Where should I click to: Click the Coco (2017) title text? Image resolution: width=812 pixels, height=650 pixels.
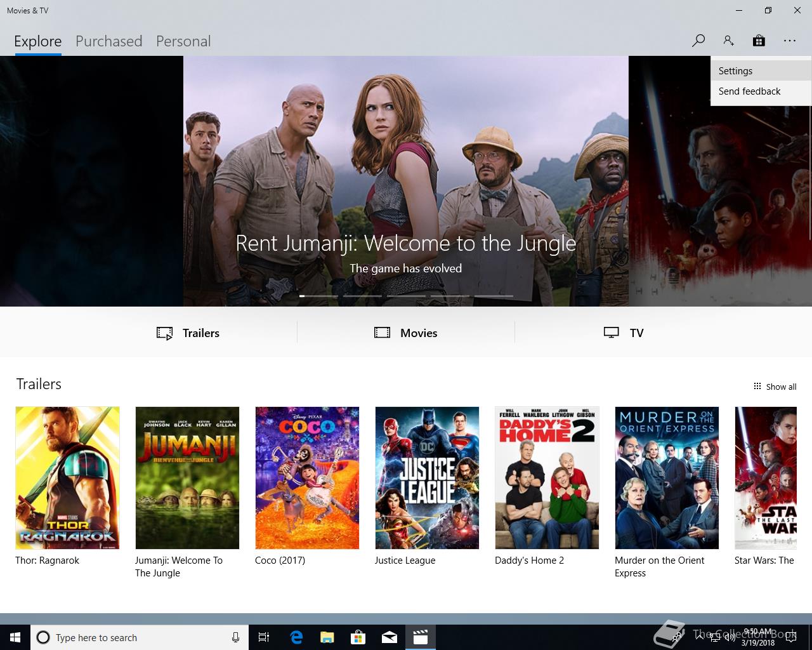[280, 560]
